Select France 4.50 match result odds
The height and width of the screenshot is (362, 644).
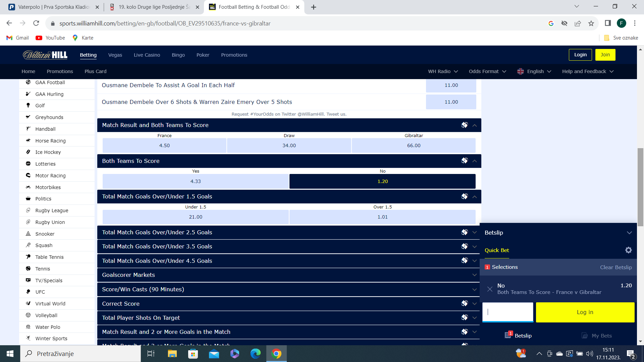pos(164,145)
